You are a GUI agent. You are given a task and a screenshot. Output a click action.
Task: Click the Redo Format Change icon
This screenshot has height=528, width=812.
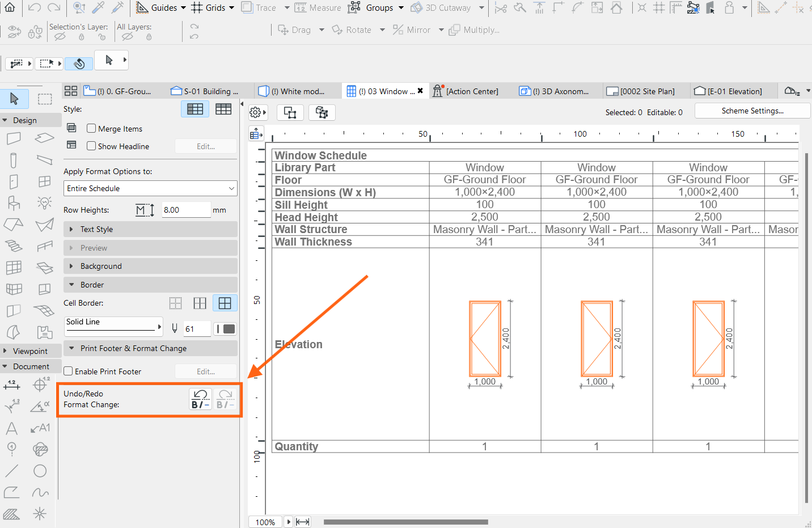[226, 399]
